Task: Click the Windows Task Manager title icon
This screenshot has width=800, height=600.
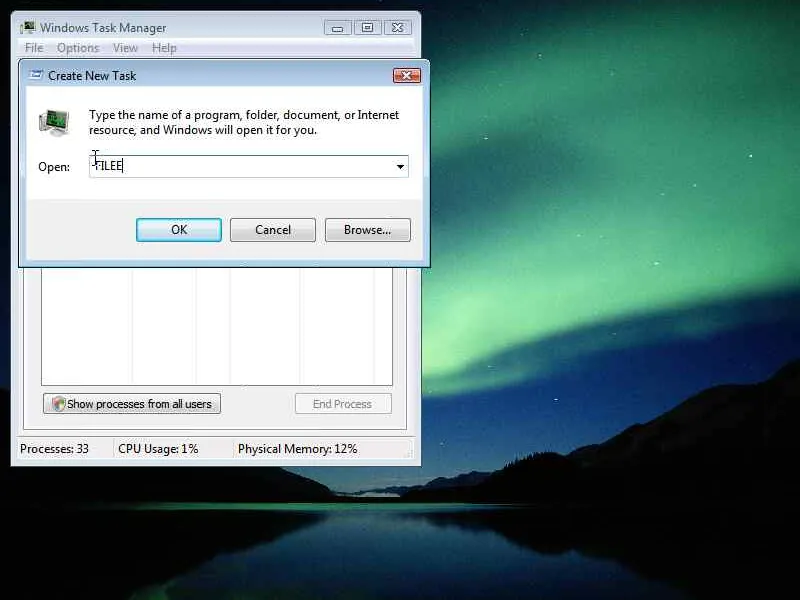Action: (28, 28)
